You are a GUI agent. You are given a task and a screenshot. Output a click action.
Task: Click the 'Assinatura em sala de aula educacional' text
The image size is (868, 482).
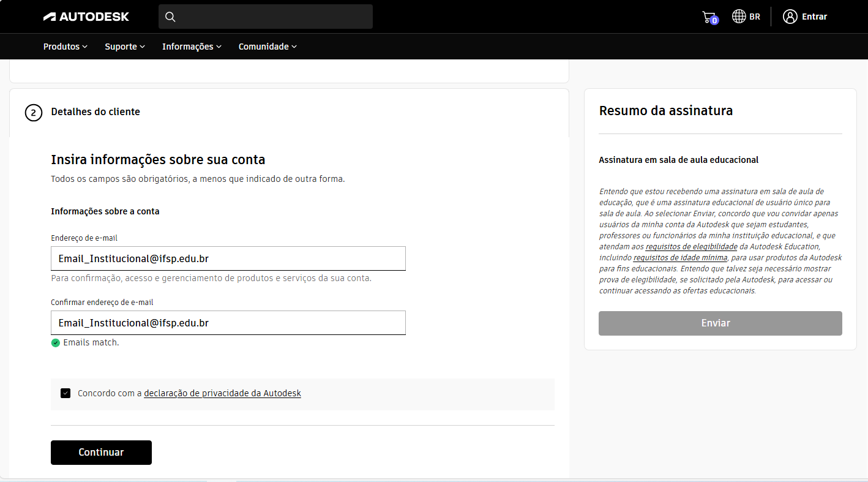click(x=679, y=160)
